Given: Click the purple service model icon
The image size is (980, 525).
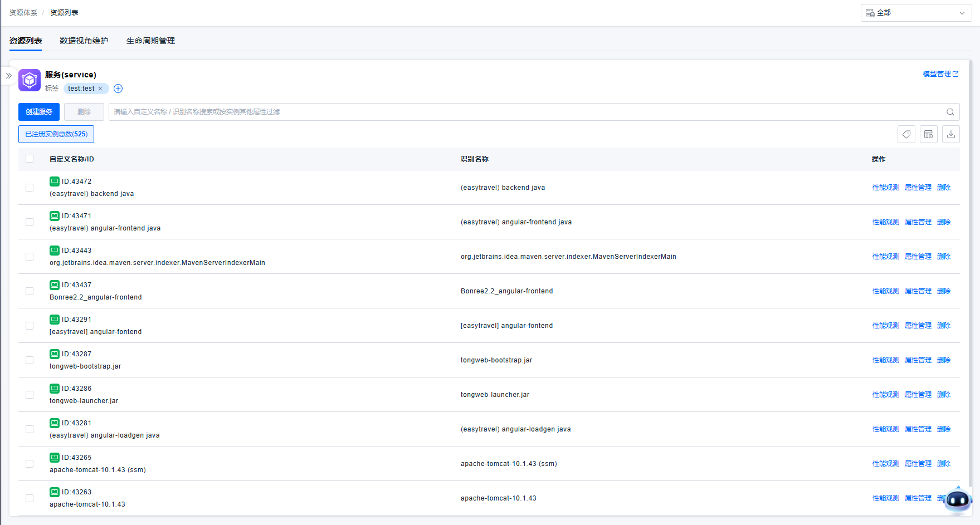Looking at the screenshot, I should tap(30, 80).
